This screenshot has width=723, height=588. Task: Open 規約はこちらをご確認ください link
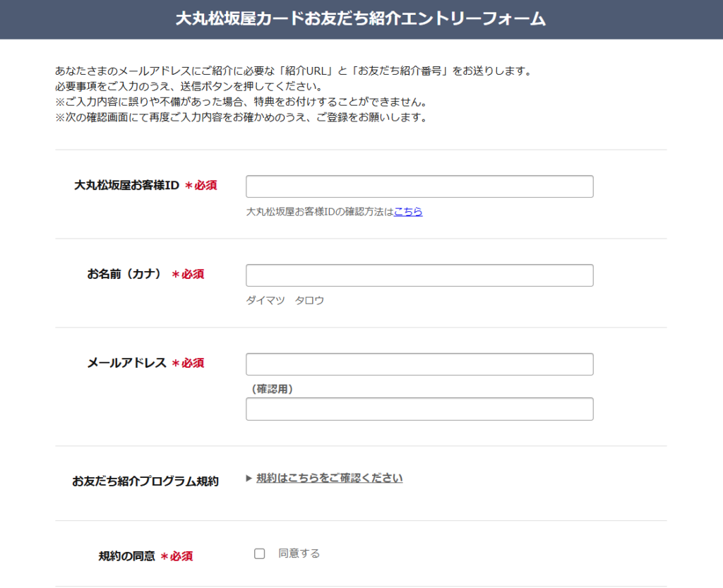tap(329, 478)
